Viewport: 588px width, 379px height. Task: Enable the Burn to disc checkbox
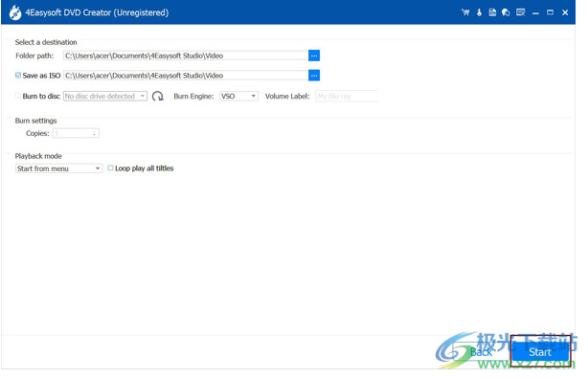pos(18,96)
